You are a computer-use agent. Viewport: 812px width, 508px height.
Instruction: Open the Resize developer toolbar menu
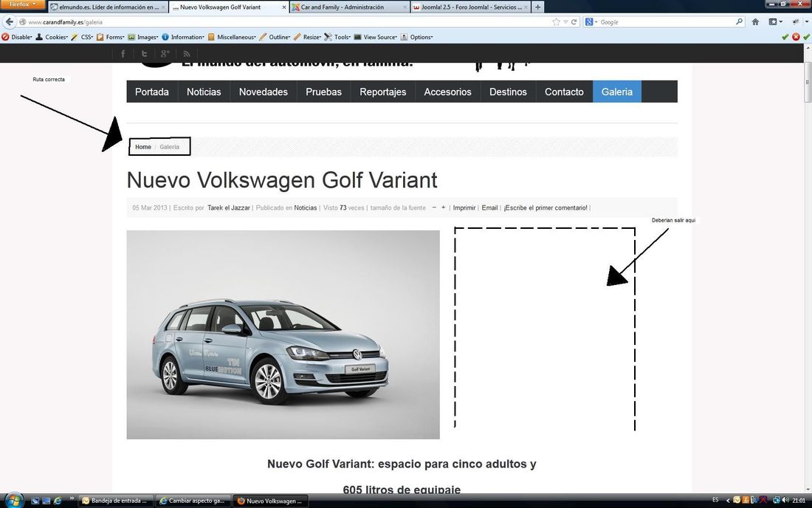point(308,37)
